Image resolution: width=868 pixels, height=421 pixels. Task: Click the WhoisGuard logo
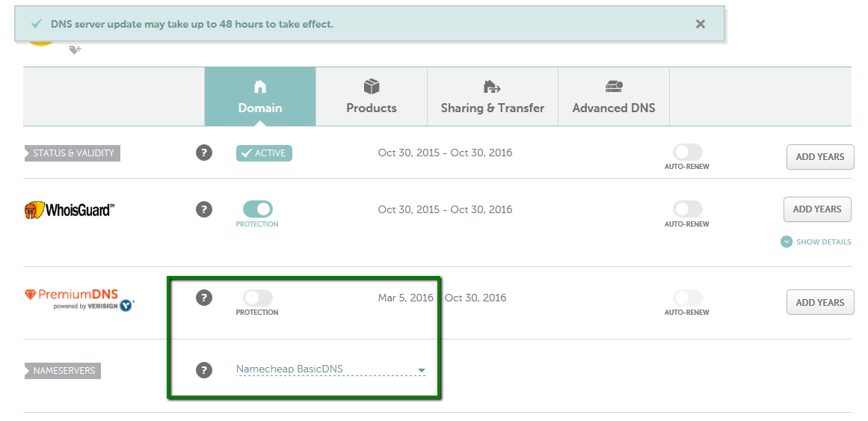[70, 210]
